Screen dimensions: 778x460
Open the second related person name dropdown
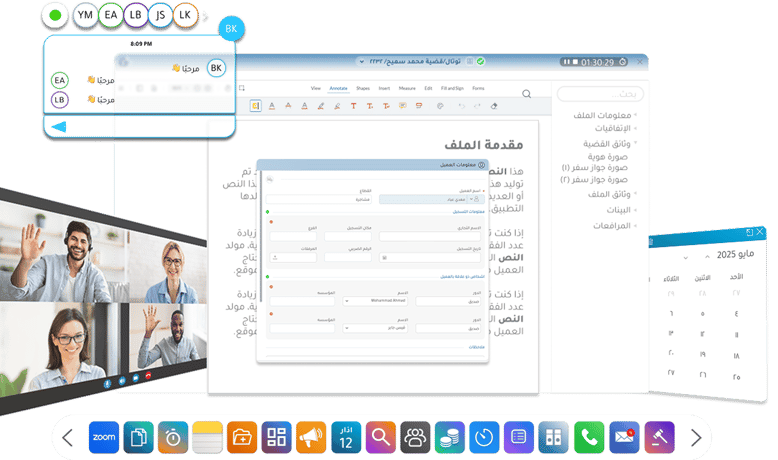click(x=346, y=328)
